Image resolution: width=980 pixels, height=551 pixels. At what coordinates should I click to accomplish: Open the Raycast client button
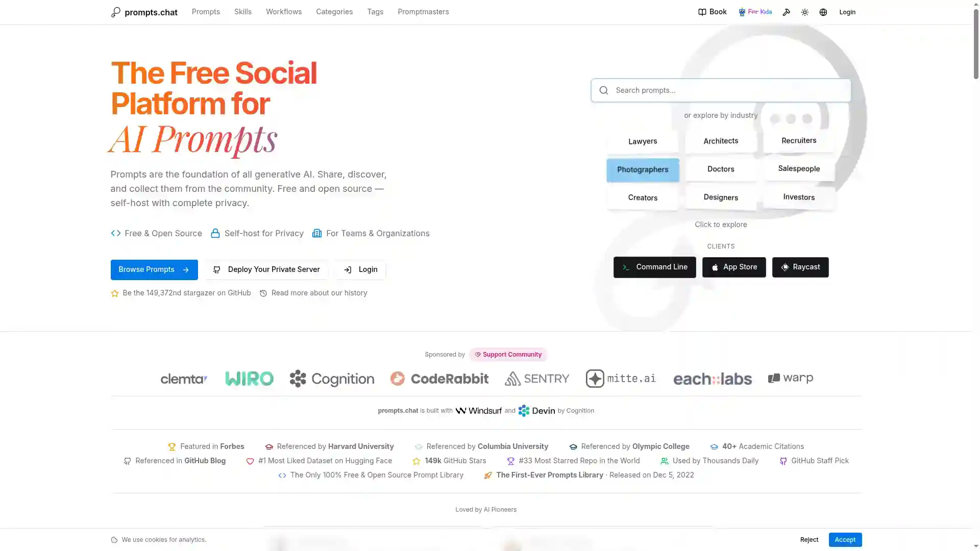click(800, 267)
